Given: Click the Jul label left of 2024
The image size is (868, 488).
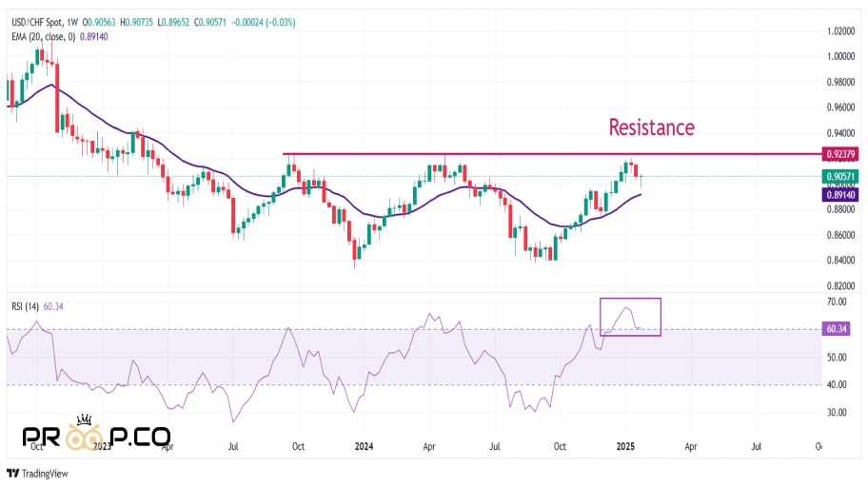Looking at the screenshot, I should [233, 446].
